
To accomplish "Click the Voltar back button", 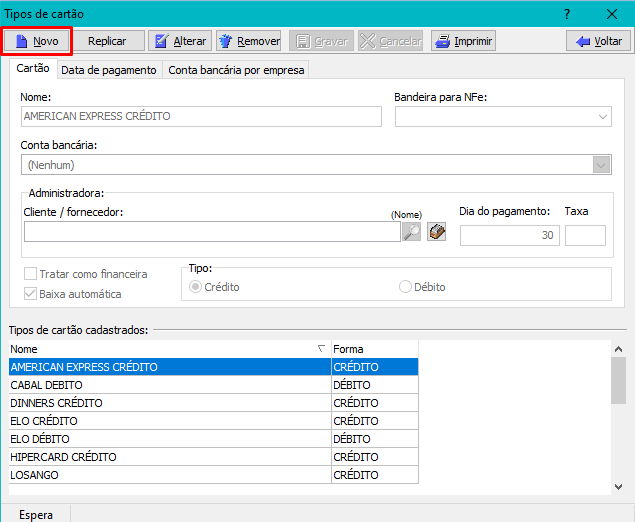I will [598, 41].
